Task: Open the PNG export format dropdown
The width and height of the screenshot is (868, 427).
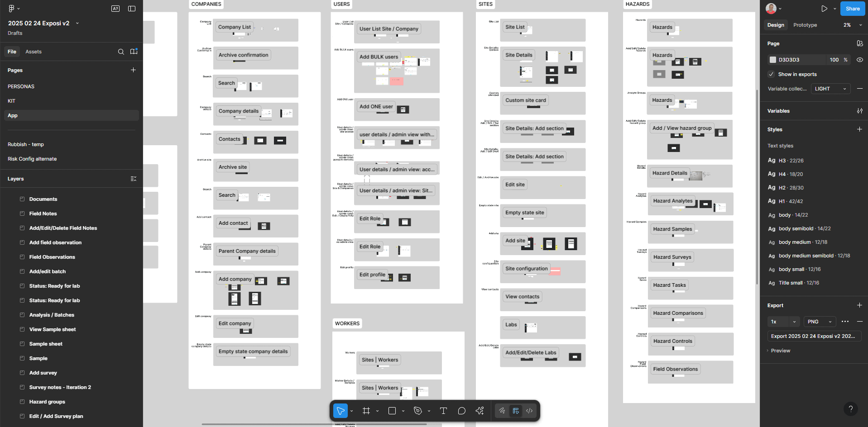Action: tap(819, 322)
